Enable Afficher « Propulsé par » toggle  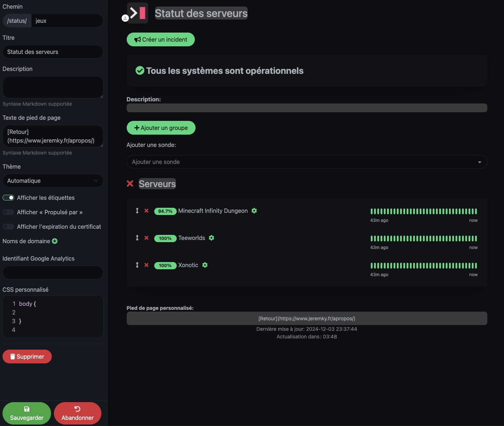pyautogui.click(x=8, y=212)
